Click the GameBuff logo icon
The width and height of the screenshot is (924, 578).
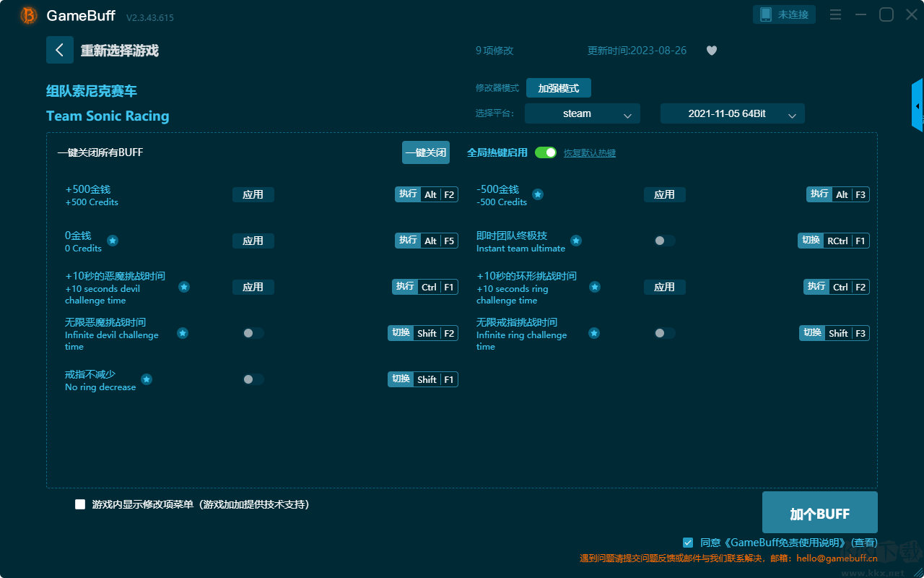pos(29,15)
